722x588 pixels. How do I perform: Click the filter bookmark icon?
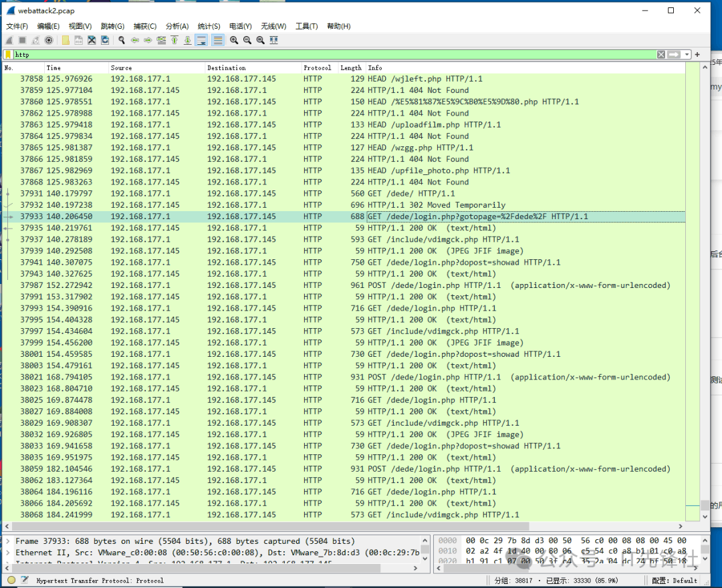(x=8, y=54)
